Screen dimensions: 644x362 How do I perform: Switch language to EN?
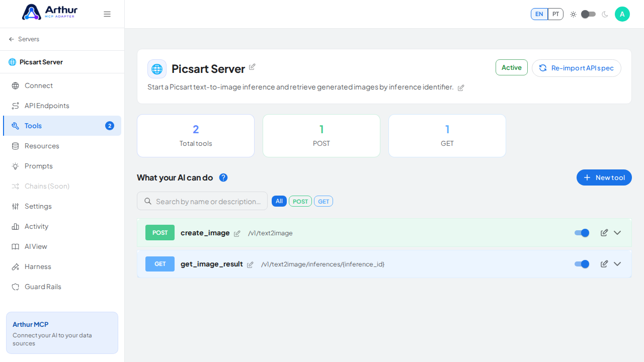pos(539,14)
